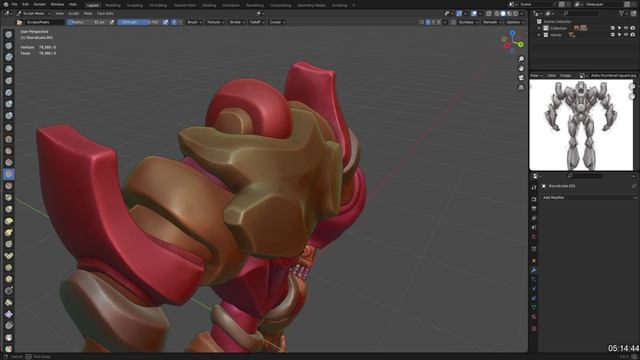Toggle Strength pen pressure button
Viewport: 640px width, 360px height.
click(x=166, y=22)
